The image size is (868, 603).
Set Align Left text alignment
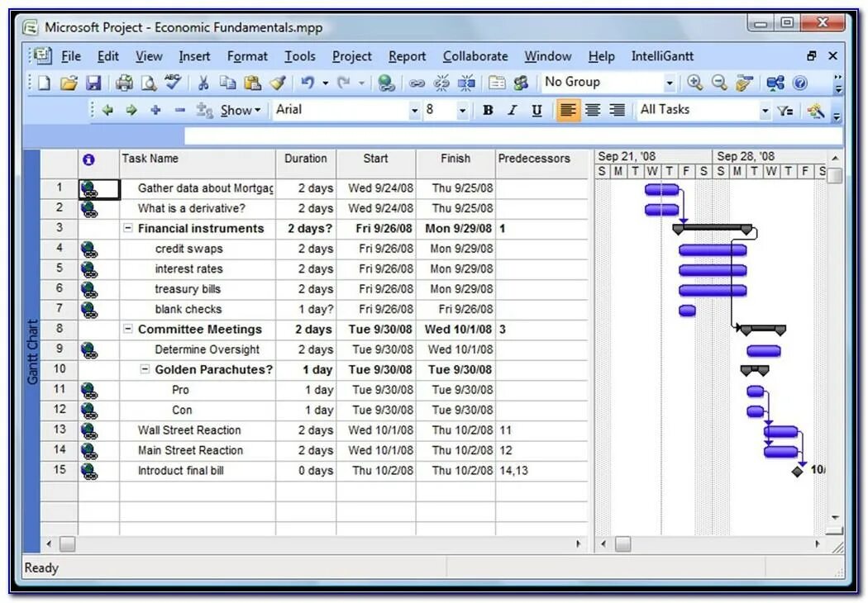pos(568,110)
